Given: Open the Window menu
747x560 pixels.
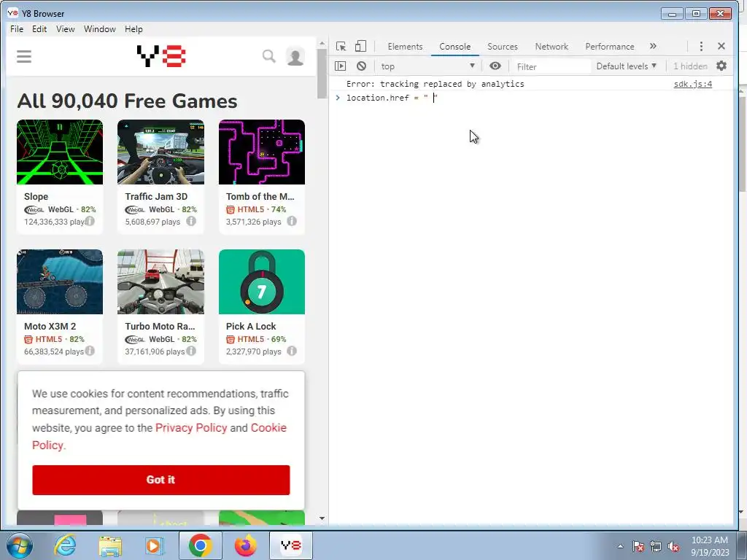Looking at the screenshot, I should point(99,29).
